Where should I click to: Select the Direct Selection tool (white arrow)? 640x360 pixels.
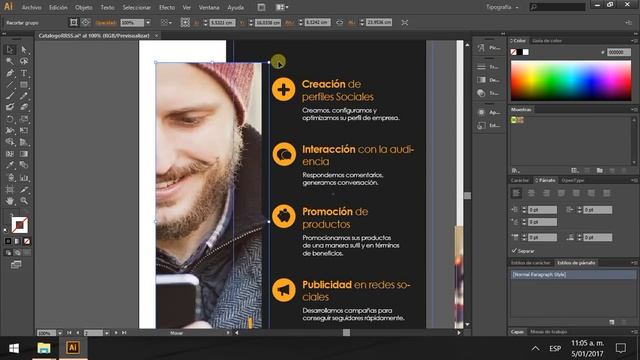[24, 49]
